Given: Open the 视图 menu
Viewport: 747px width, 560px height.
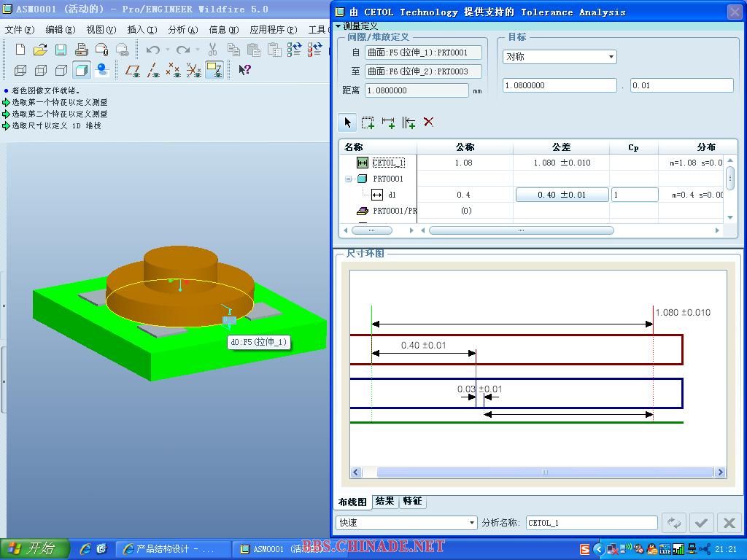Looking at the screenshot, I should click(x=101, y=30).
